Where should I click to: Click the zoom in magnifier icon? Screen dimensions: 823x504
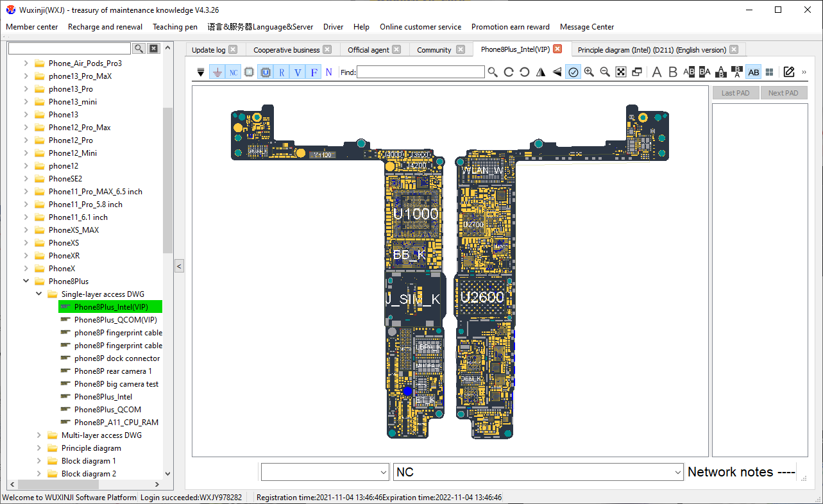click(589, 72)
